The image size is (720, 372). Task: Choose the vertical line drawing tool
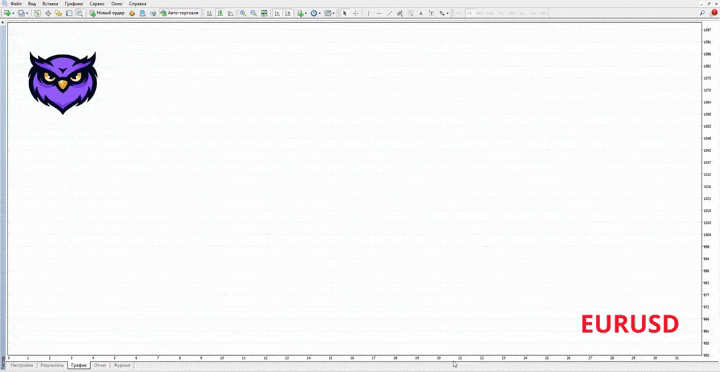368,13
